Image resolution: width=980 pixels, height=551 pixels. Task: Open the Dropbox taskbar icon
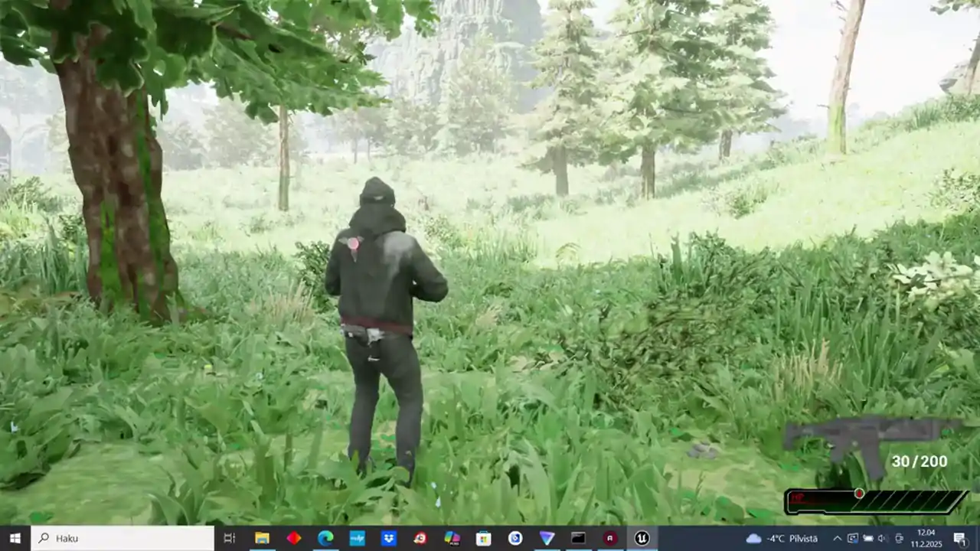pos(389,538)
